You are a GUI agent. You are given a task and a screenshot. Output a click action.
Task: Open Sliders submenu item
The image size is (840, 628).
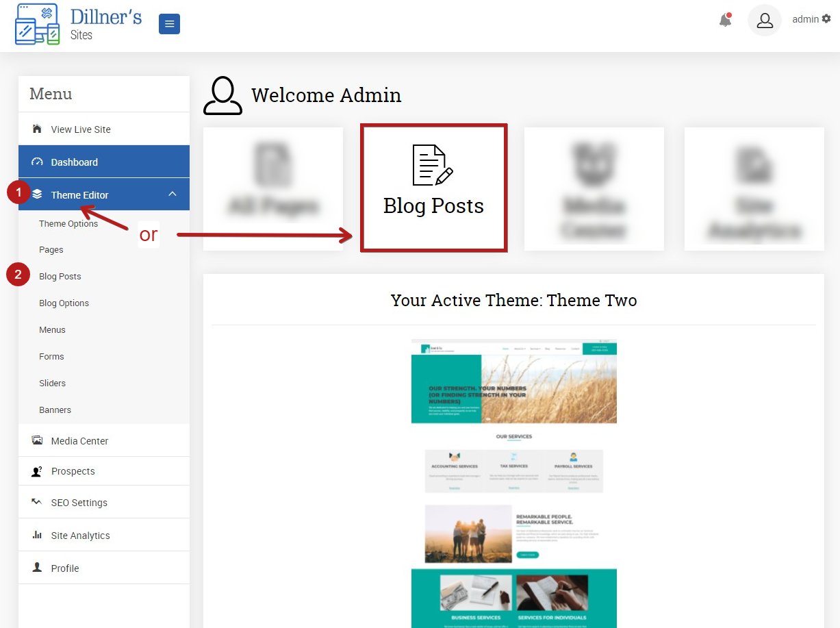click(53, 384)
